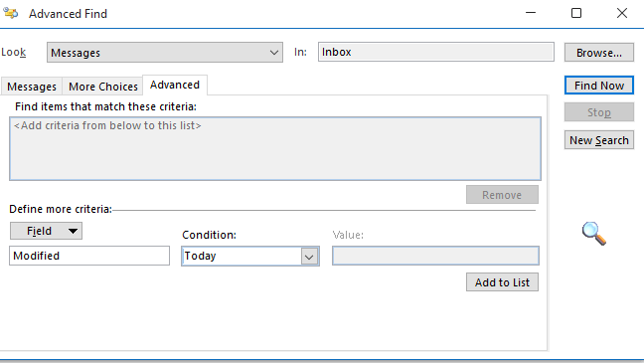Click the magnifying glass search icon
The image size is (644, 363).
click(x=594, y=233)
